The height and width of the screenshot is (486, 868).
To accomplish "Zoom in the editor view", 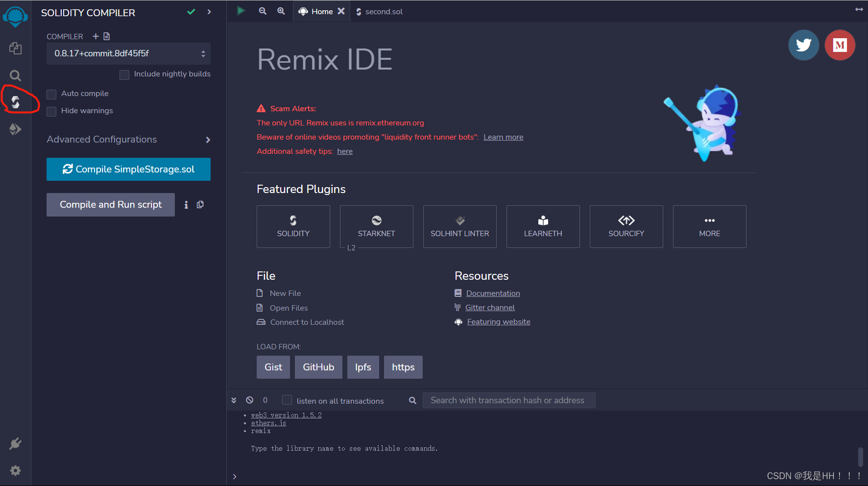I will point(281,11).
